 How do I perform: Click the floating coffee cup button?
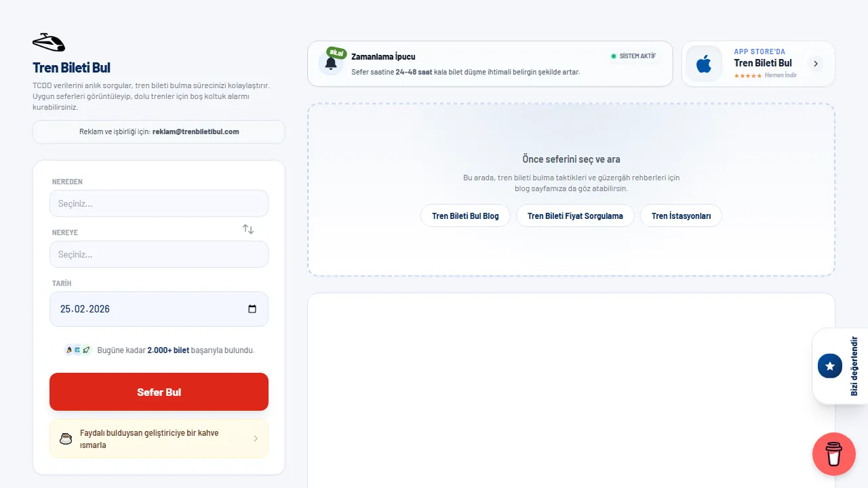(833, 454)
